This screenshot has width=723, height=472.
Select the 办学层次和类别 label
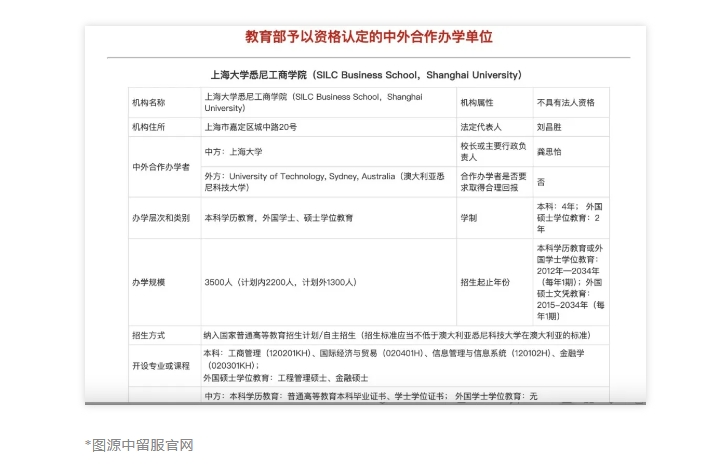point(161,218)
